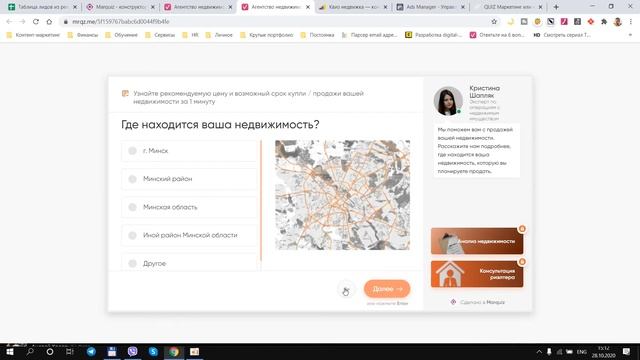Viewport: 640px width, 360px height.
Task: Open the Windows Start menu
Action: point(9,351)
